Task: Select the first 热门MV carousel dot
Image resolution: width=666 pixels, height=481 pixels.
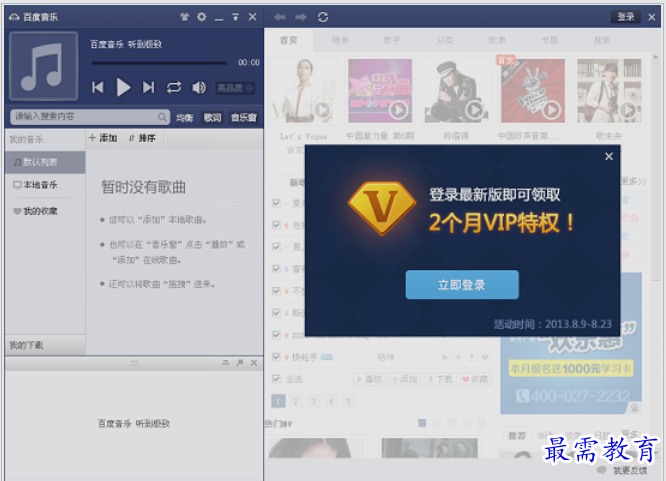Action: pyautogui.click(x=422, y=423)
